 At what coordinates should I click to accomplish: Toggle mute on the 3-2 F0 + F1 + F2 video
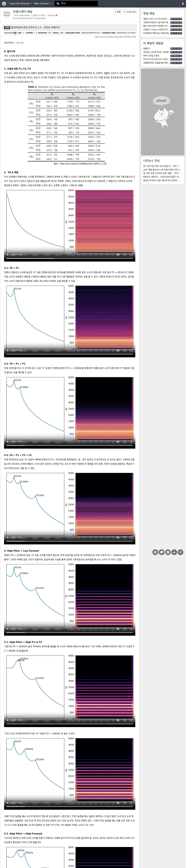117,442
